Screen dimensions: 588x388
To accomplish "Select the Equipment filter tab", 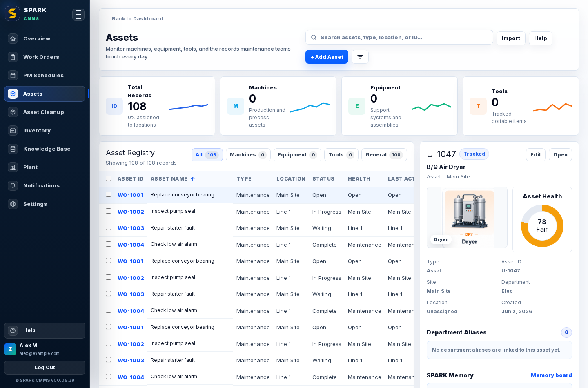I will tap(297, 155).
